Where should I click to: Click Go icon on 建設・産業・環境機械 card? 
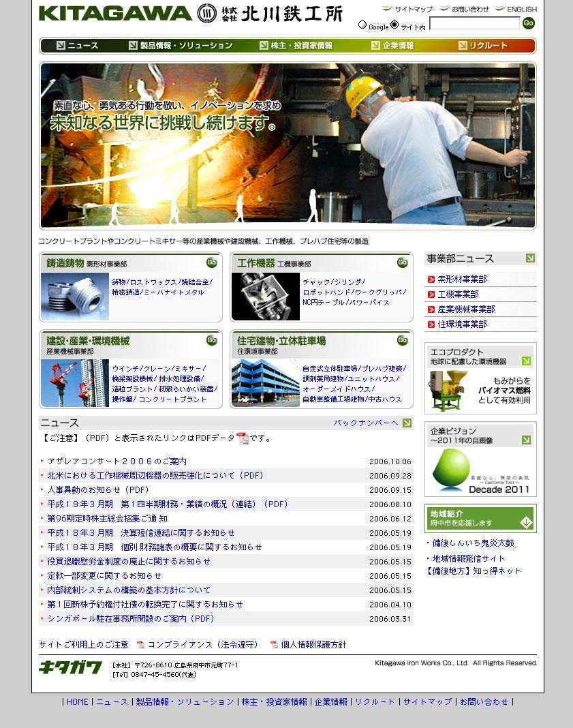point(212,340)
